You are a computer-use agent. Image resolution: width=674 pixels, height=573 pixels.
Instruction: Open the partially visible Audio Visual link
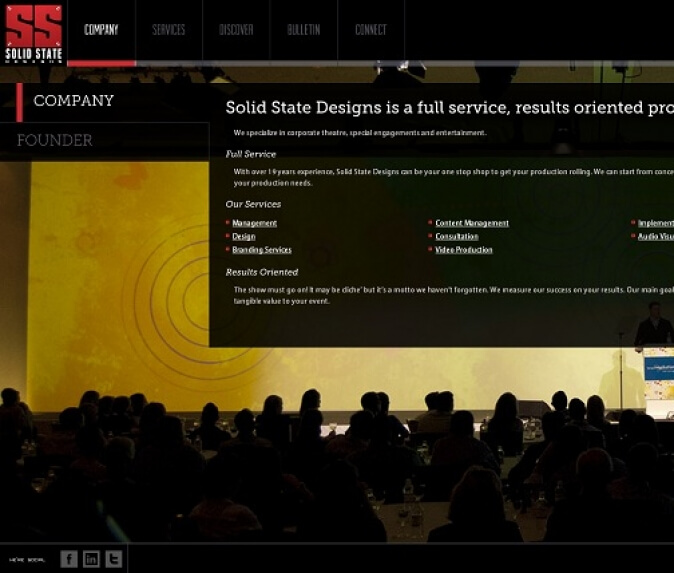tap(655, 237)
